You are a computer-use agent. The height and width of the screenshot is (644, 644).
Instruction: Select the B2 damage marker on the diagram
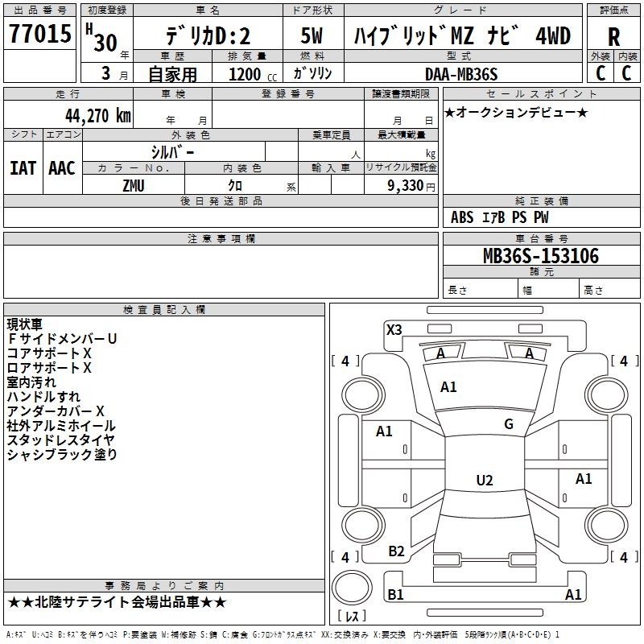(396, 551)
